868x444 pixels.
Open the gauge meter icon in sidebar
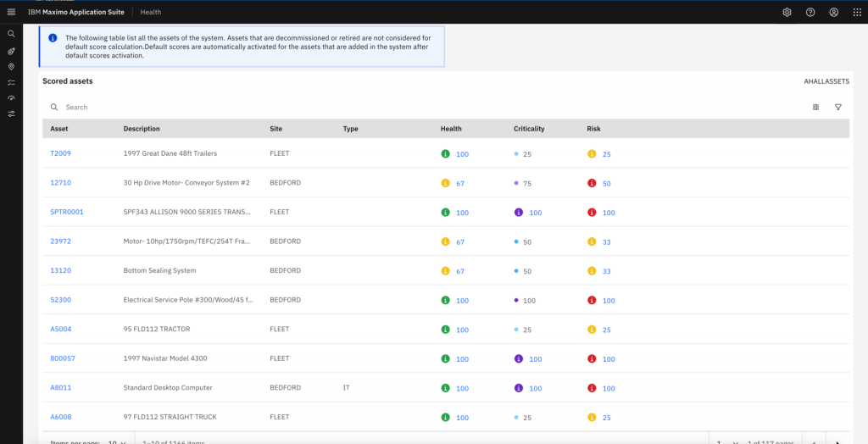coord(11,98)
